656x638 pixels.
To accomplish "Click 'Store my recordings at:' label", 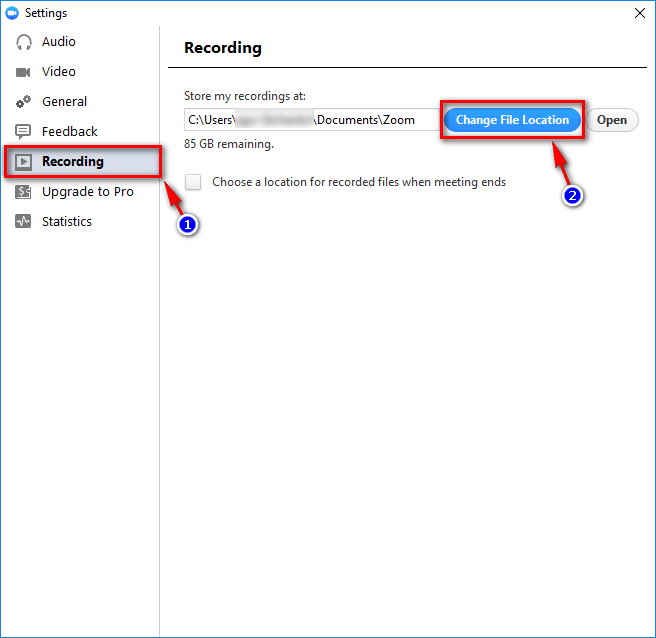I will point(245,96).
